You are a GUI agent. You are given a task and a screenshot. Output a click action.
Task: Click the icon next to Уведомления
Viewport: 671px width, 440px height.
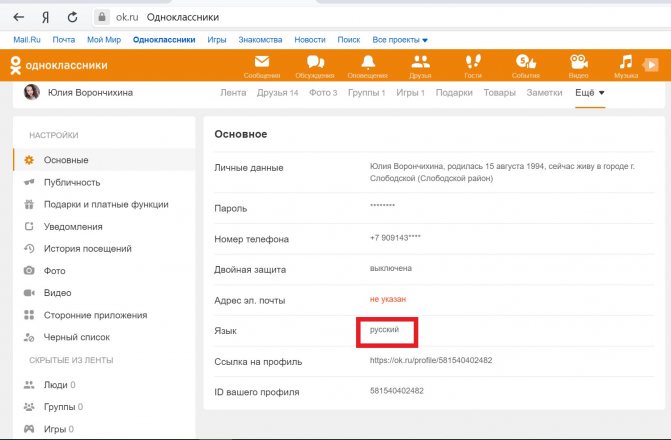point(29,226)
